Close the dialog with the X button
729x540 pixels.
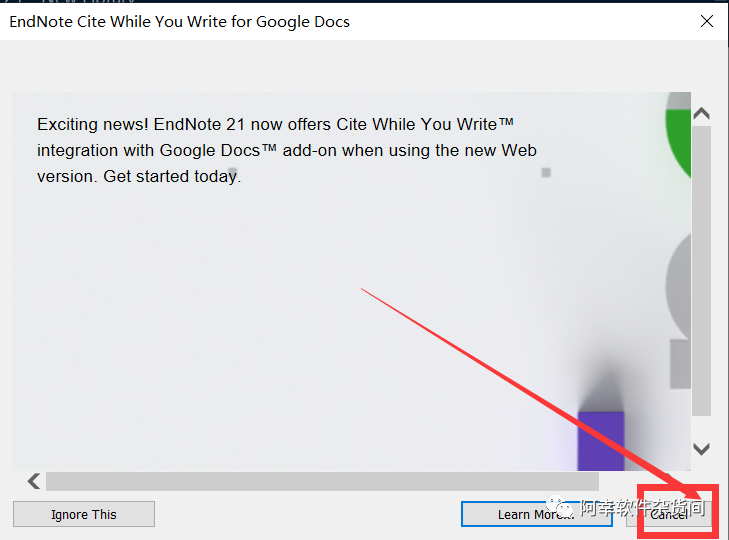(x=707, y=21)
